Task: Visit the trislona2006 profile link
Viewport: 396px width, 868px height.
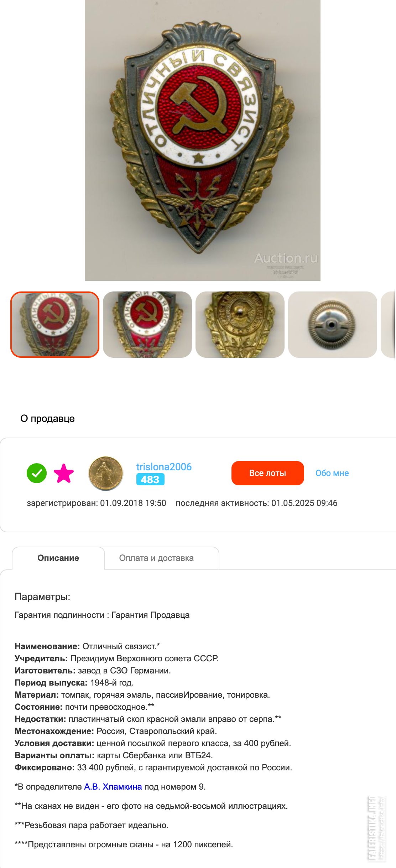Action: [164, 467]
